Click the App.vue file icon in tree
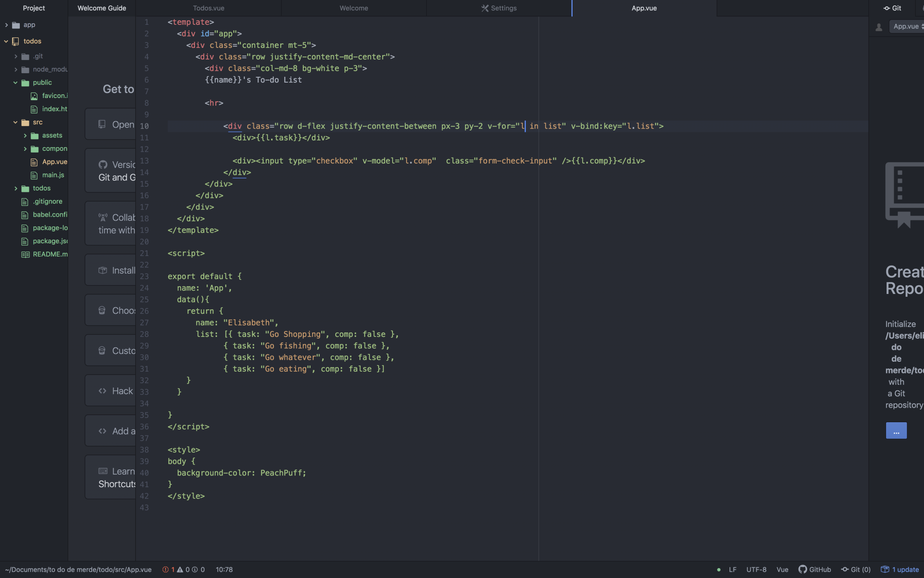 pos(34,162)
